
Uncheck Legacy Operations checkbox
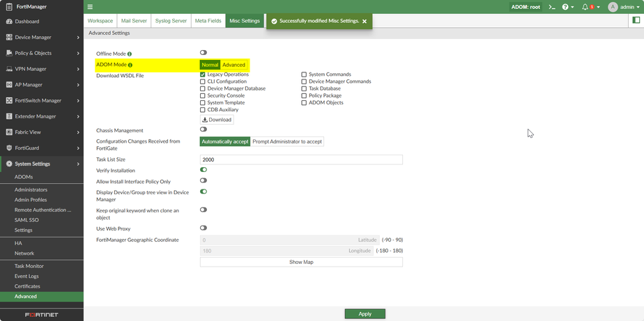(x=203, y=75)
